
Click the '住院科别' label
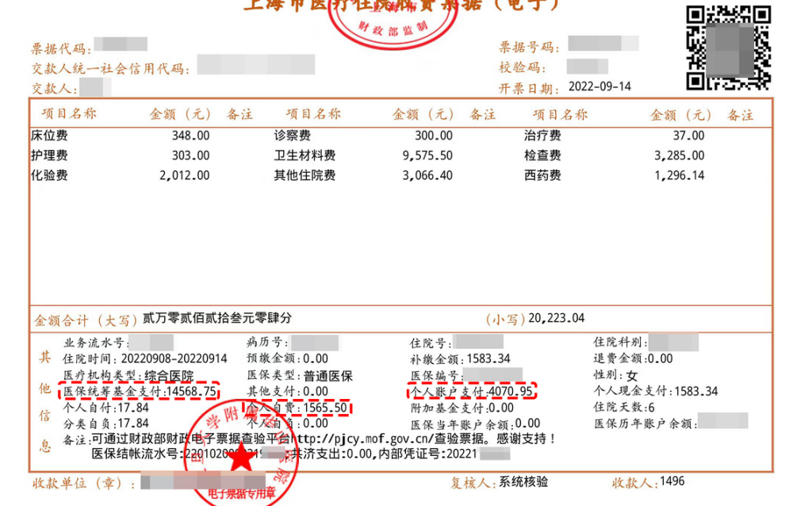(x=619, y=343)
